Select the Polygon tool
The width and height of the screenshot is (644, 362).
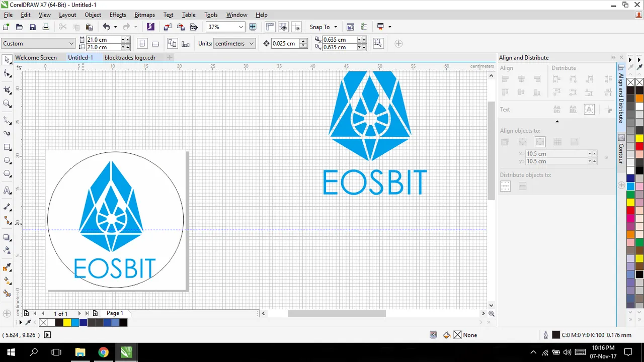(7, 174)
